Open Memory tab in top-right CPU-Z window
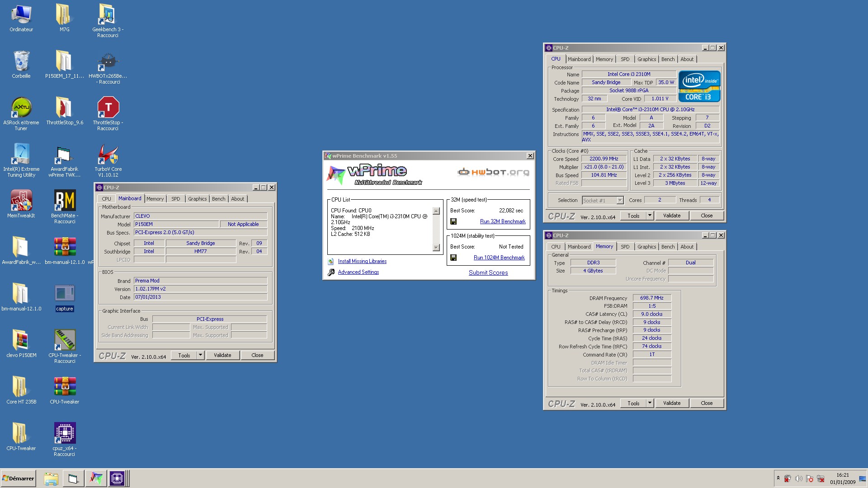This screenshot has width=868, height=488. [x=604, y=59]
